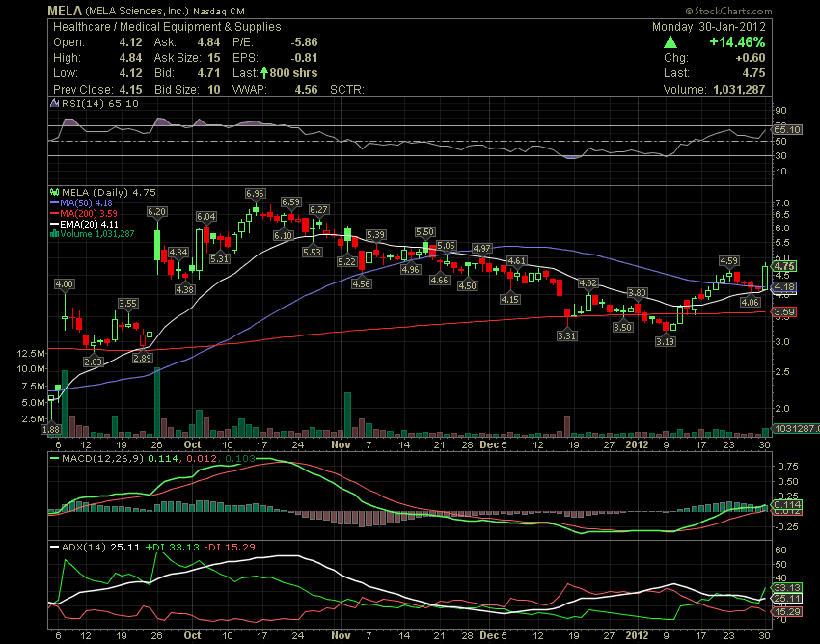
Task: Click the +DI 33.13 legend text
Action: click(x=172, y=547)
